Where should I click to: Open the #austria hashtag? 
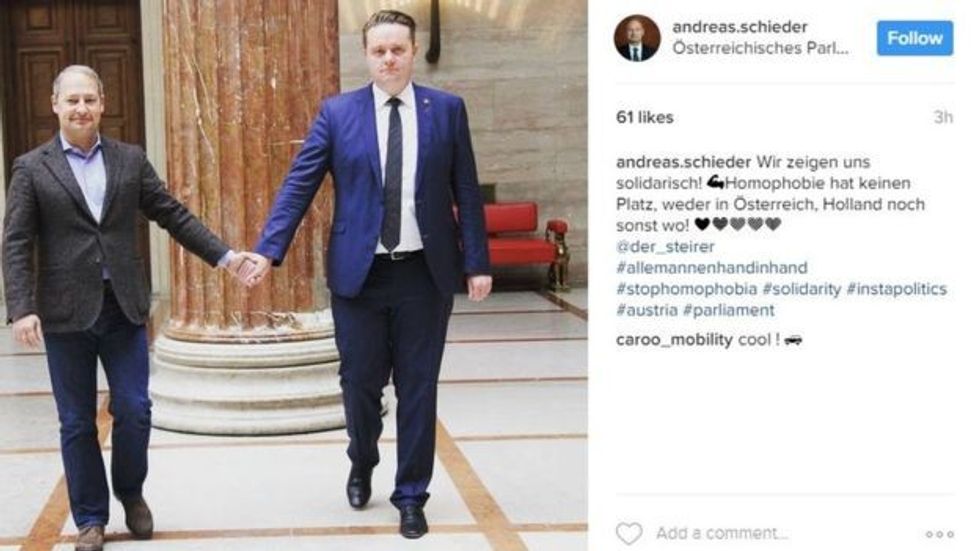(x=647, y=310)
